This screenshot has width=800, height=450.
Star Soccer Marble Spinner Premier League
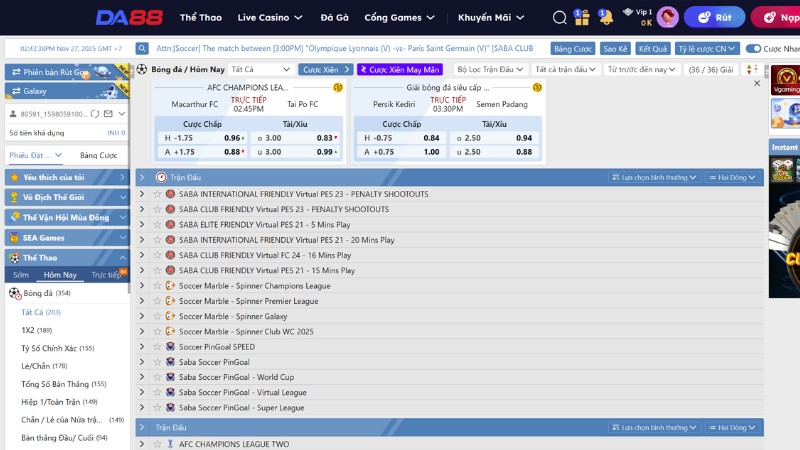[157, 301]
